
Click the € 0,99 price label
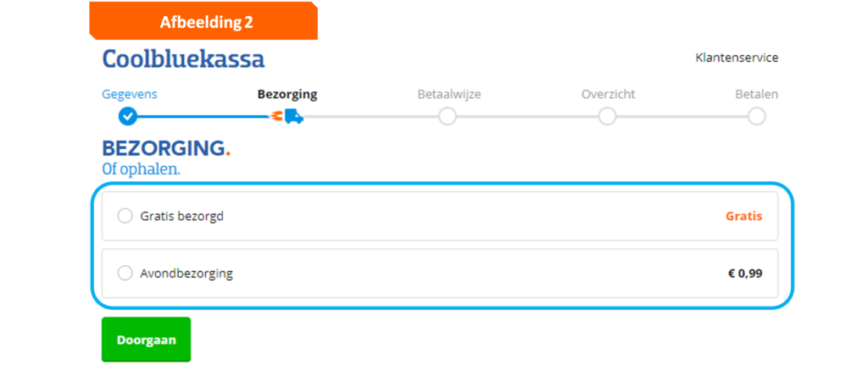745,273
